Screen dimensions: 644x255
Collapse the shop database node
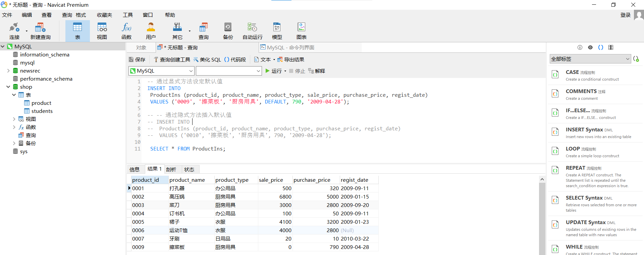(8, 87)
